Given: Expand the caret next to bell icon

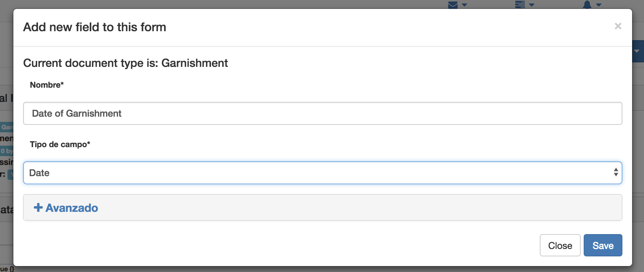Looking at the screenshot, I should click(599, 5).
